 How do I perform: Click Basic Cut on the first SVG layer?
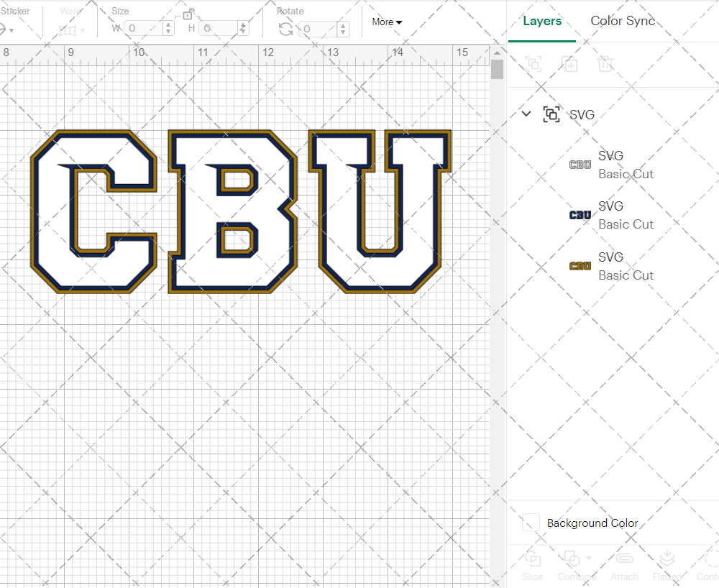(x=626, y=174)
